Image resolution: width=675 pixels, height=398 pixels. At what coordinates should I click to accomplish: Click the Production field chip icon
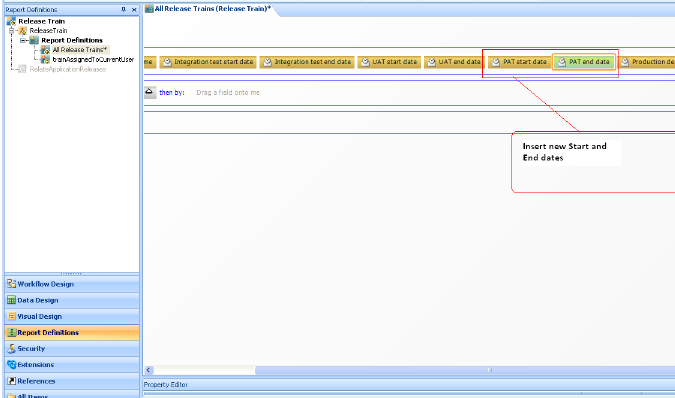click(x=625, y=62)
